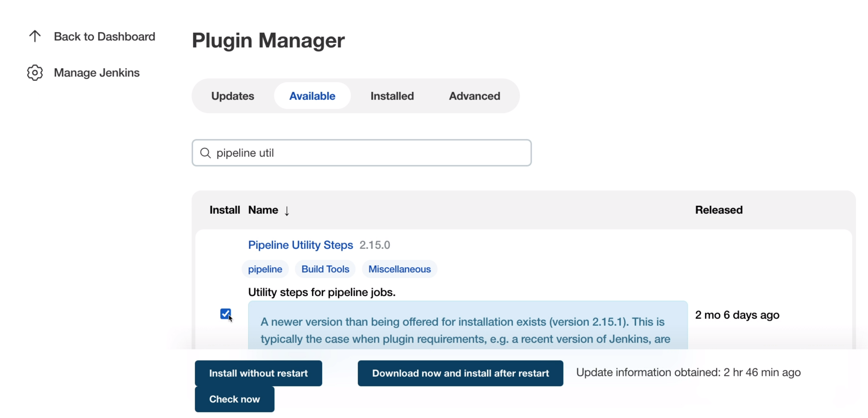Click Install without restart button

(x=258, y=373)
